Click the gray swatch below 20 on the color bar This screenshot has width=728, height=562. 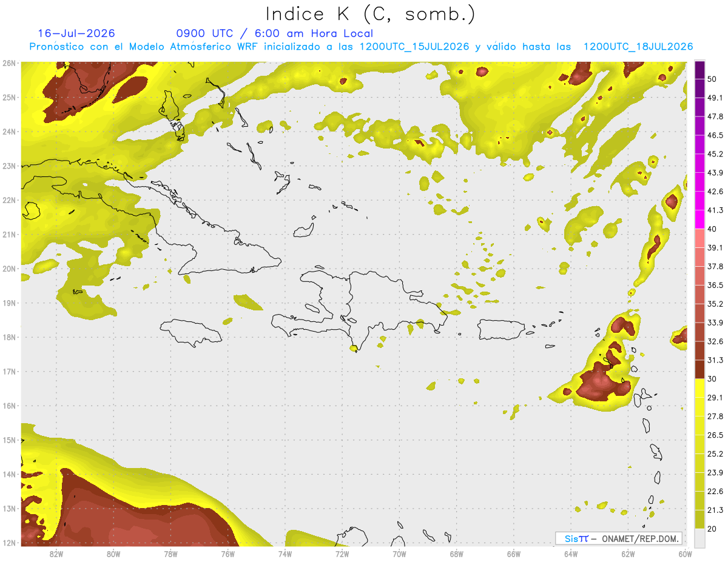[699, 537]
